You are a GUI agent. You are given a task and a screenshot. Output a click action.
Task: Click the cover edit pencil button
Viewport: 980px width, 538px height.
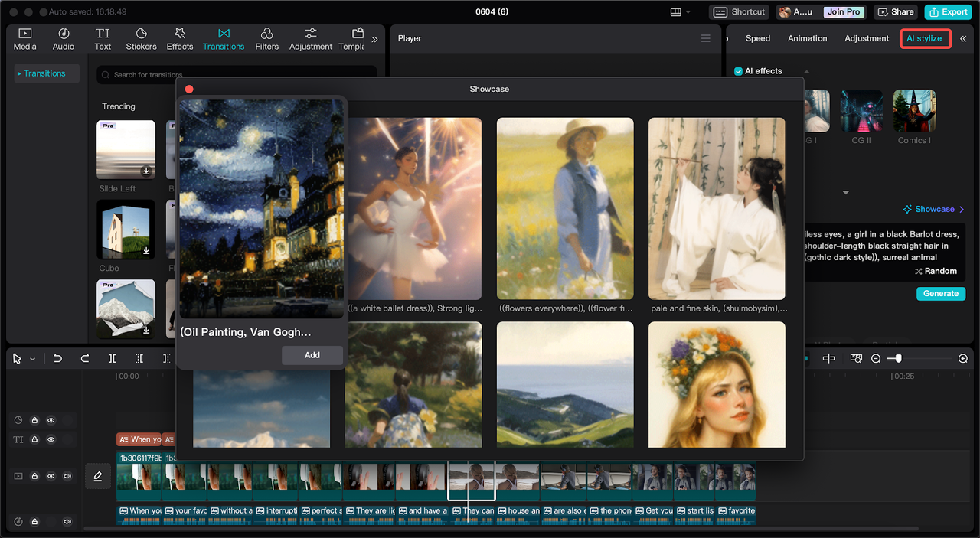tap(98, 476)
